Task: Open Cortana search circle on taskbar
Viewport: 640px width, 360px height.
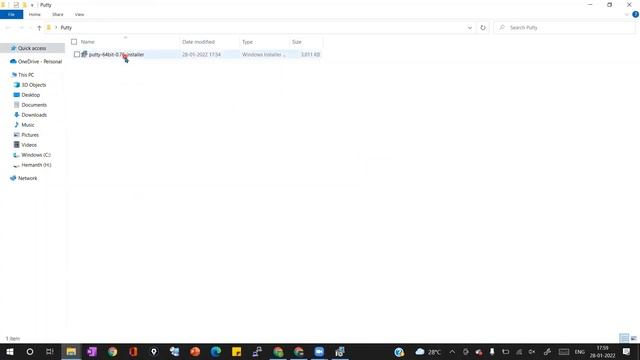Action: click(x=30, y=351)
